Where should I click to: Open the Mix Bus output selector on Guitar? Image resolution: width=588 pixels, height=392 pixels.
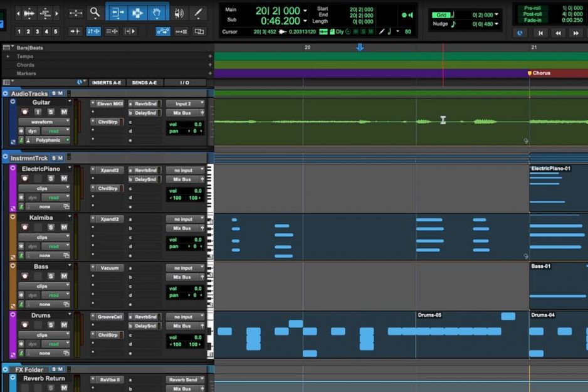click(x=182, y=112)
